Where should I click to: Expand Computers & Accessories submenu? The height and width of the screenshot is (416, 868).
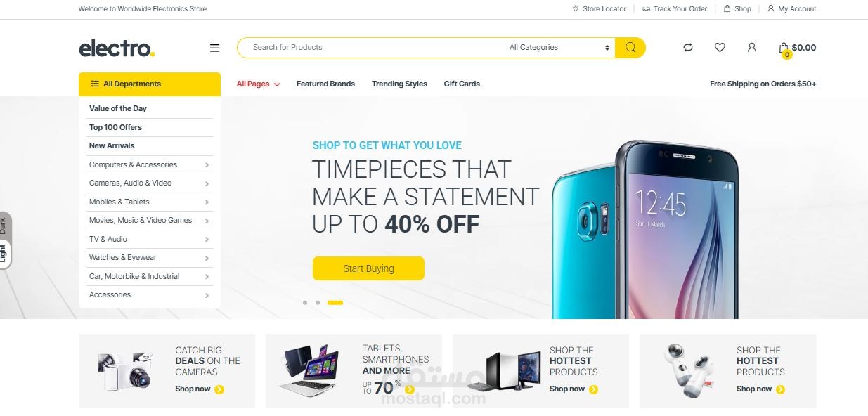[149, 164]
